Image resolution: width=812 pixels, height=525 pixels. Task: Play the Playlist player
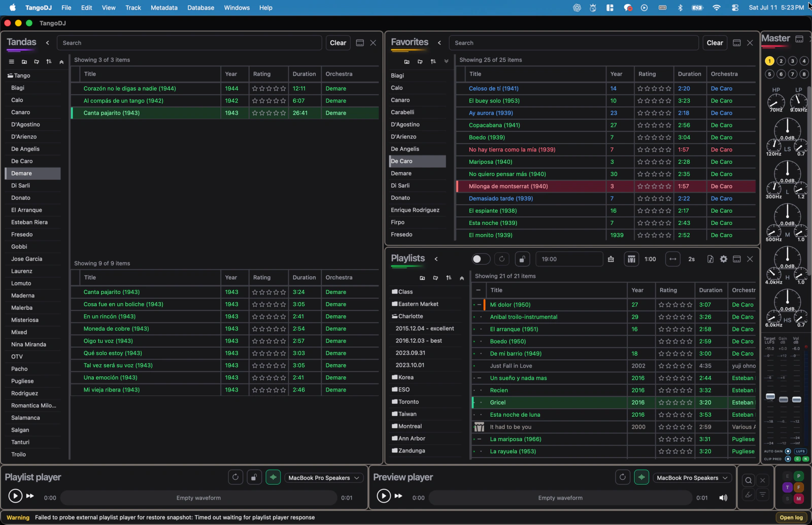(x=15, y=496)
